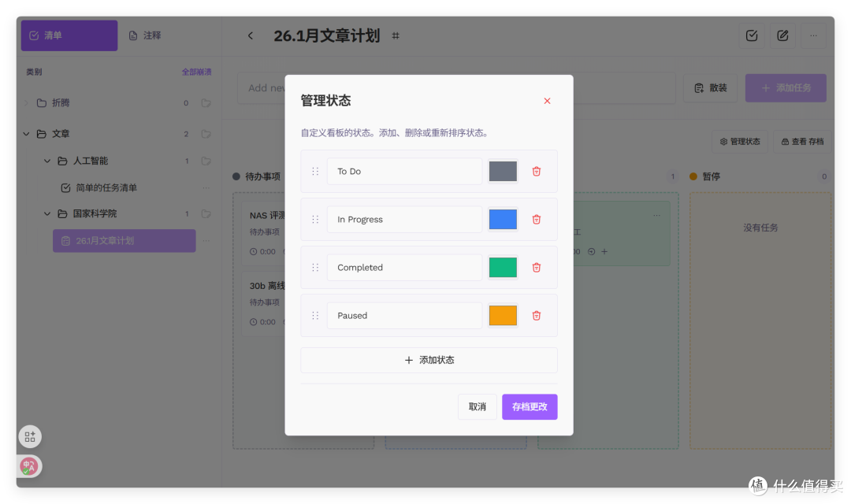Image resolution: width=851 pixels, height=504 pixels.
Task: Open the orange color swatch for Paused
Action: point(503,315)
